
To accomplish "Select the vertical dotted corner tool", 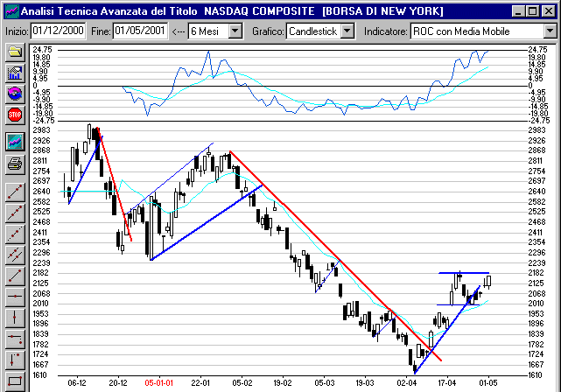I will (15, 360).
